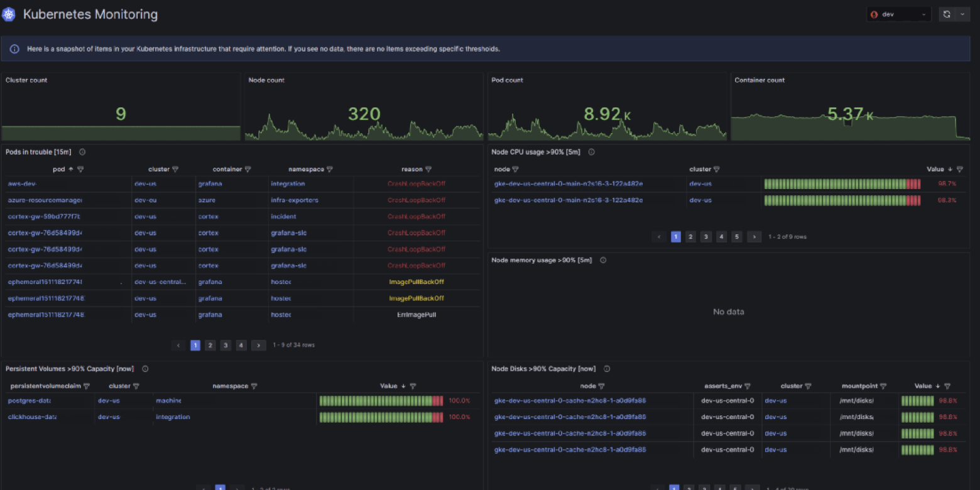Click the Kubernetes logo in the header
The width and height of the screenshot is (980, 490).
[9, 14]
